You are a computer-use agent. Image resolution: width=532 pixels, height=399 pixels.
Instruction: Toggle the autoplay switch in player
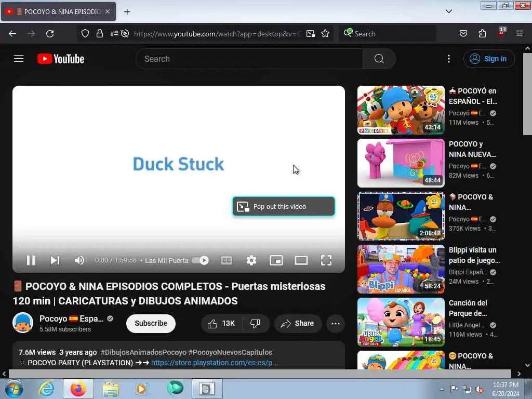tap(201, 260)
